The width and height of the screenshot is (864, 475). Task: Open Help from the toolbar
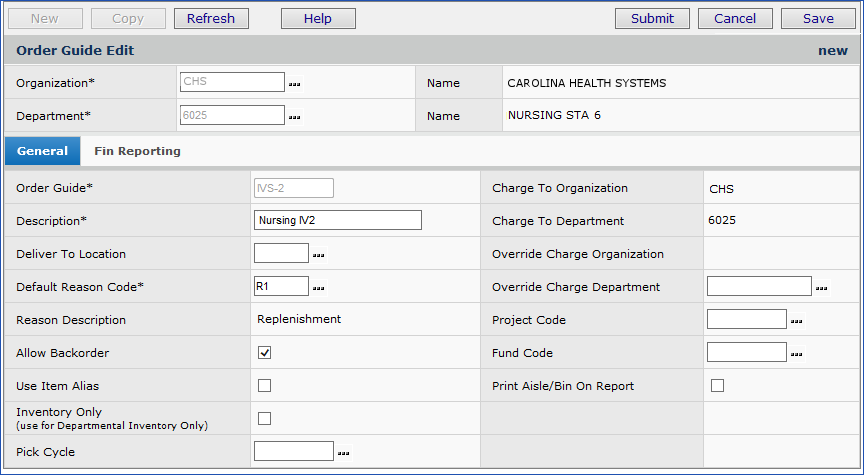318,18
